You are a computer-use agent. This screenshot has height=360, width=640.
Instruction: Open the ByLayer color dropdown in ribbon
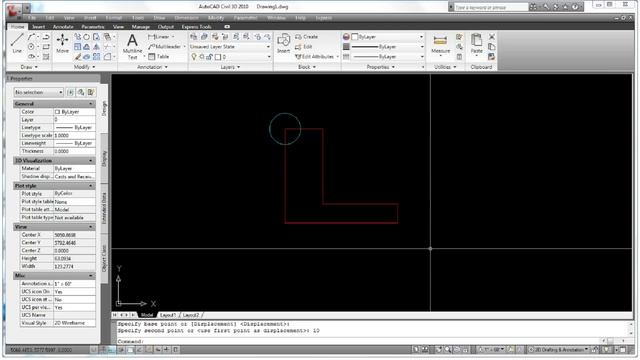point(387,37)
